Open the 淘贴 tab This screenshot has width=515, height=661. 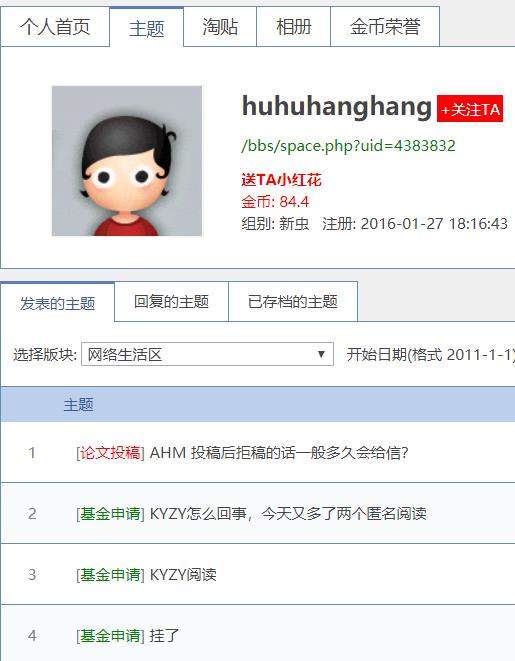[220, 27]
